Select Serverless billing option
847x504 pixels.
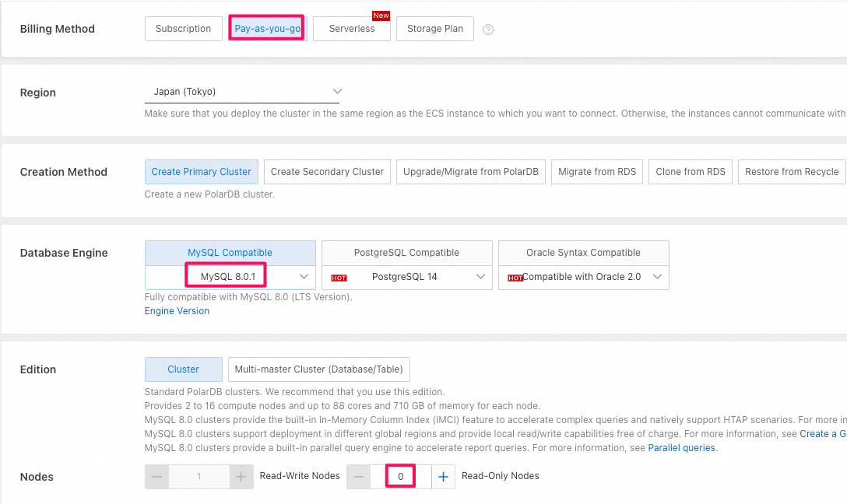tap(352, 29)
